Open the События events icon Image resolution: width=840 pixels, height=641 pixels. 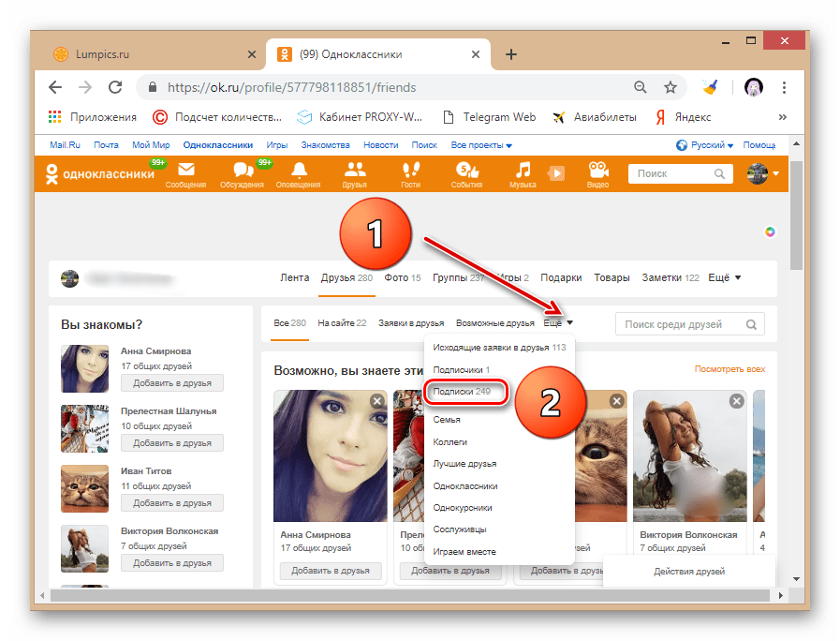(466, 174)
